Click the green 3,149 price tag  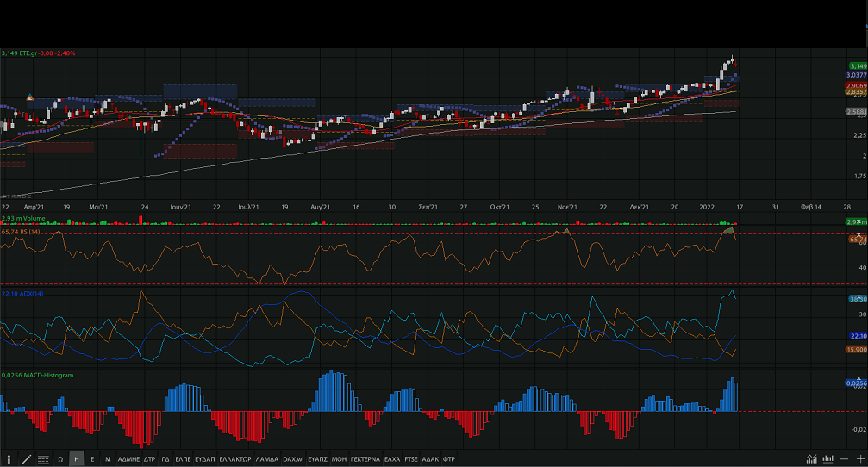pos(857,65)
